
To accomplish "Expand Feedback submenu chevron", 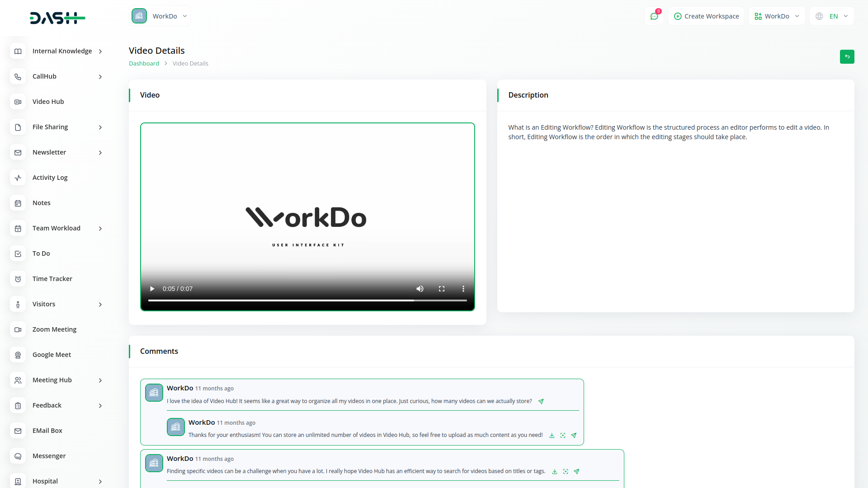I will [100, 406].
